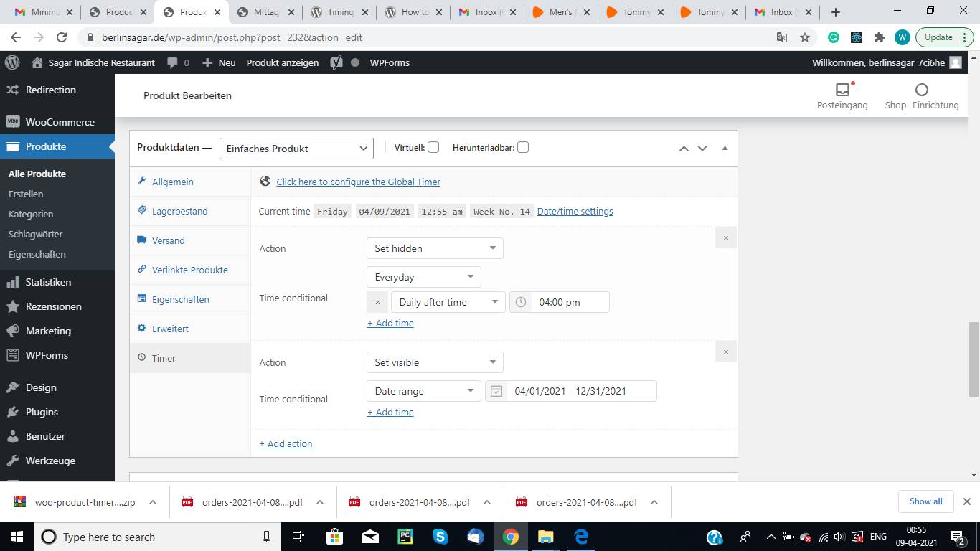Click the Chrome Update button
The width and height of the screenshot is (980, 551).
click(943, 37)
